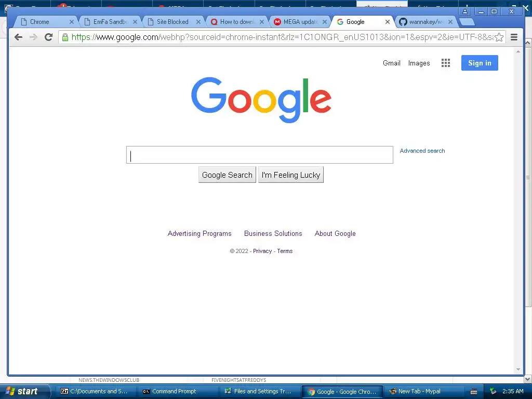The height and width of the screenshot is (399, 532).
Task: Click the green padlock security icon
Action: (65, 37)
